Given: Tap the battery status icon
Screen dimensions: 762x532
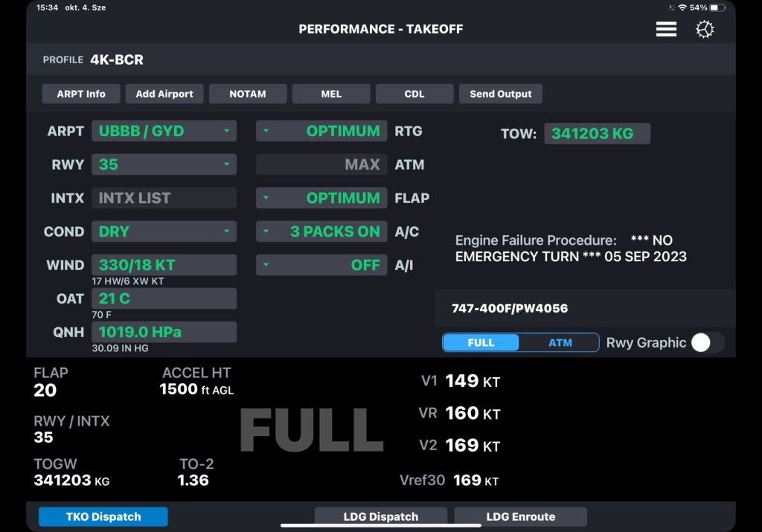Looking at the screenshot, I should 716,7.
